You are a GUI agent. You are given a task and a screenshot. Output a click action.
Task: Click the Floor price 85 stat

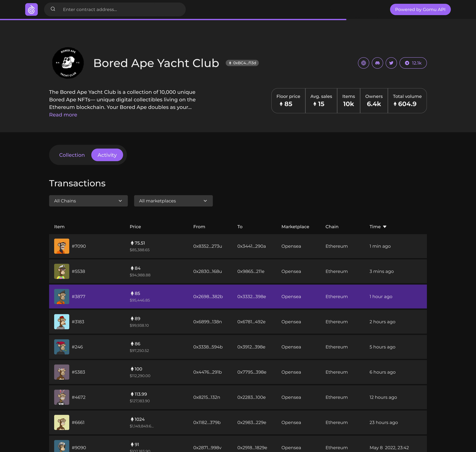coord(288,101)
